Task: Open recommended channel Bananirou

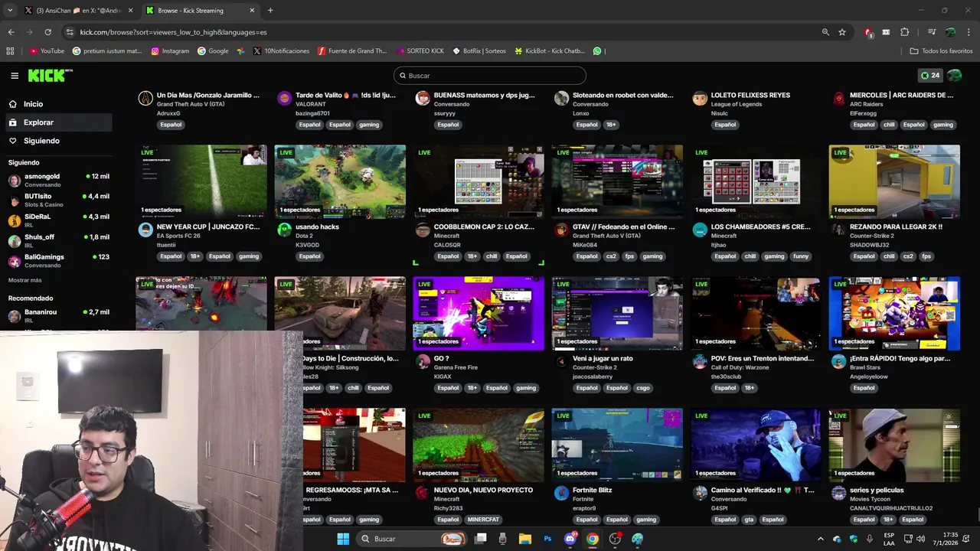Action: [x=58, y=315]
